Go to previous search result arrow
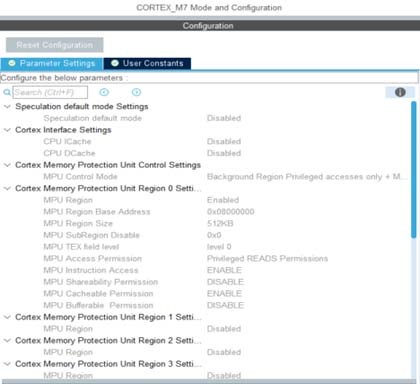420x384 pixels. point(104,92)
